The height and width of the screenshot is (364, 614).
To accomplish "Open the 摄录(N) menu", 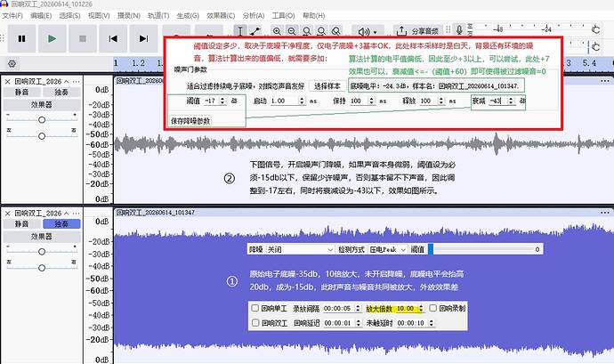I will pos(129,16).
